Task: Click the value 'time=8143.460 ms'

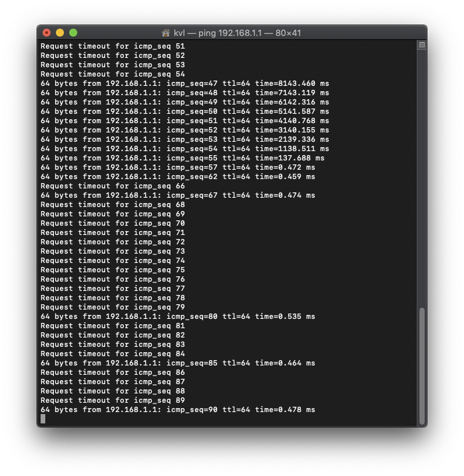Action: pos(292,83)
